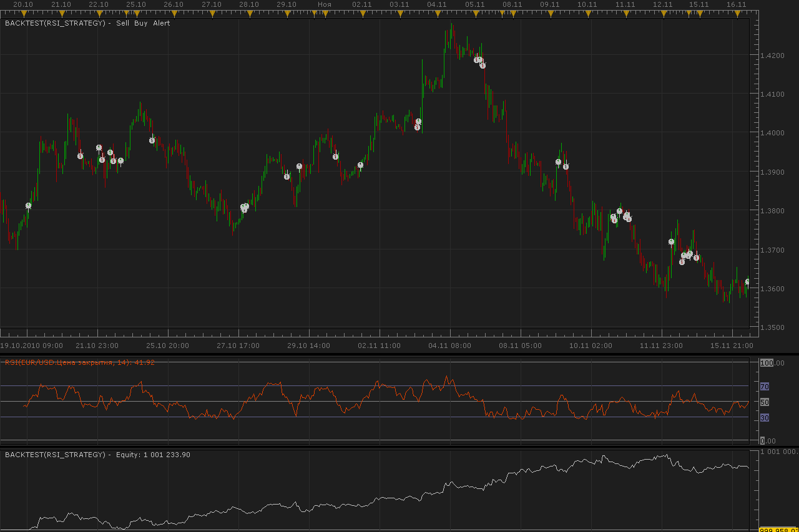The width and height of the screenshot is (799, 532).
Task: Click the 1.3600 price axis value
Action: (772, 289)
